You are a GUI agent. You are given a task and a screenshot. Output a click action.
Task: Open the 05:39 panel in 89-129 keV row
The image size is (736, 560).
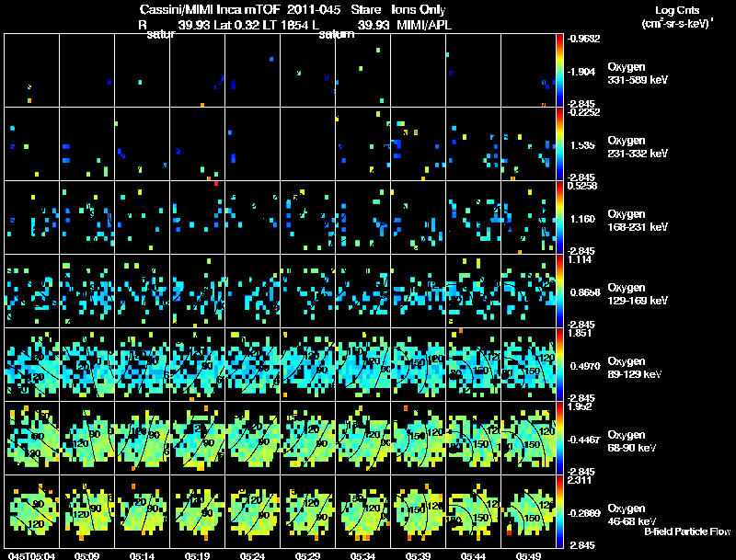pos(419,364)
